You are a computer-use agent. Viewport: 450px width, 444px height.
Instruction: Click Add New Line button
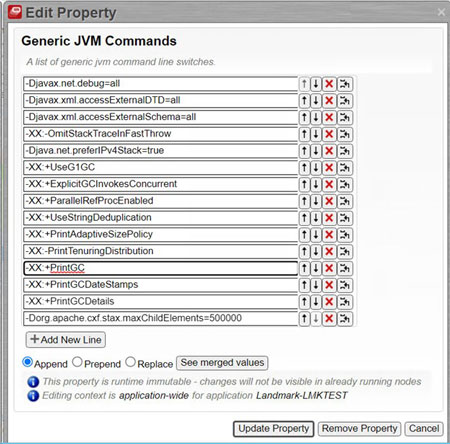[66, 340]
